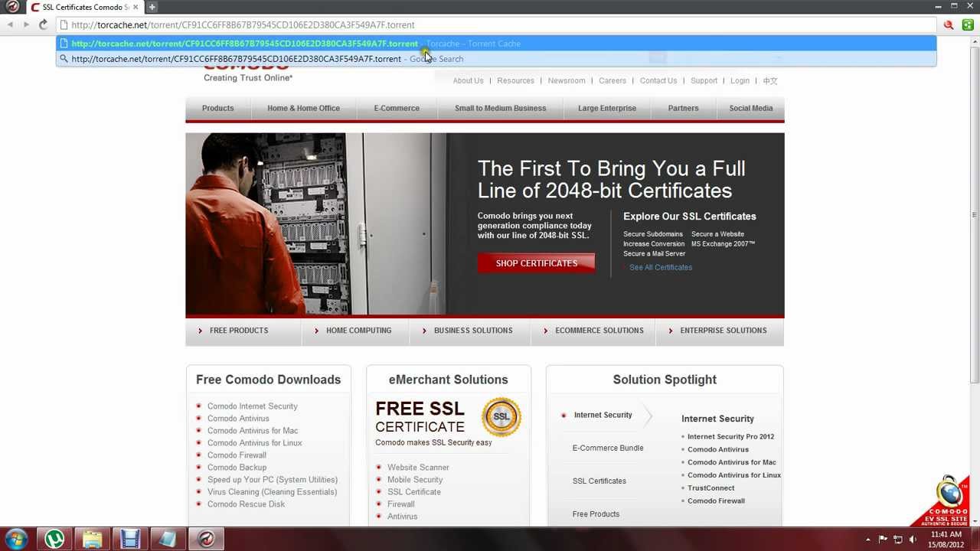
Task: Go back to previous page
Action: pyautogui.click(x=10, y=24)
